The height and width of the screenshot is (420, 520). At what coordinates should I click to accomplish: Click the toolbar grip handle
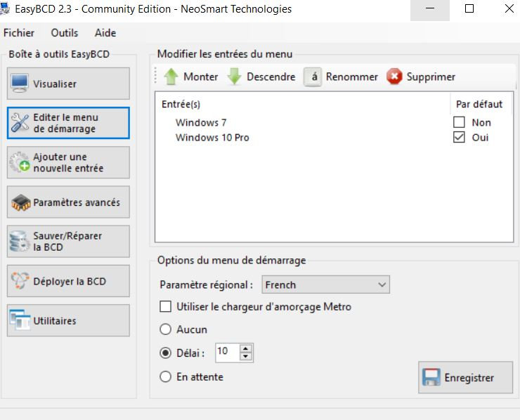click(155, 77)
